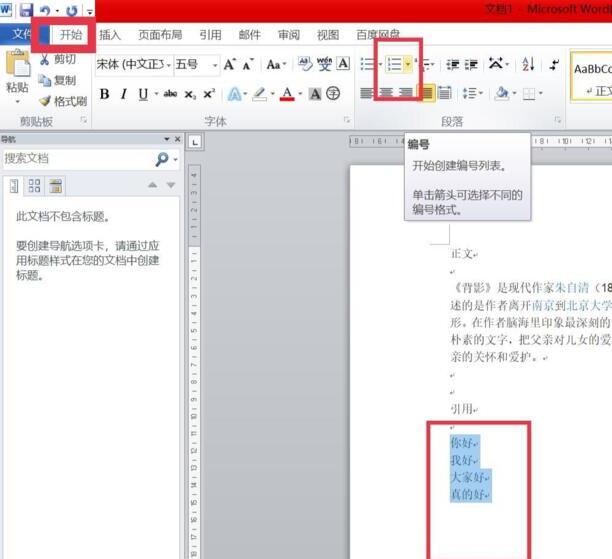Click the Text Highlight Color icon
612x559 pixels.
(259, 94)
